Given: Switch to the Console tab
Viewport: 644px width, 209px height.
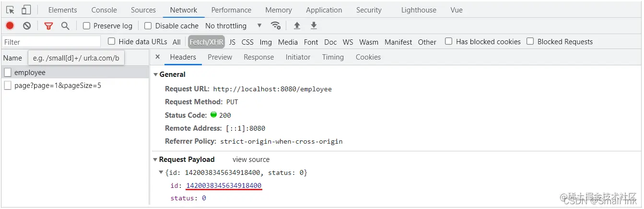Looking at the screenshot, I should click(104, 10).
